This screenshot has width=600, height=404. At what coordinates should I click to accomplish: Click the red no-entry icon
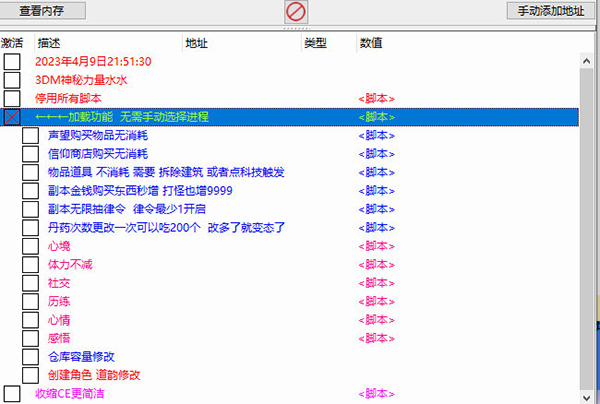tap(297, 12)
